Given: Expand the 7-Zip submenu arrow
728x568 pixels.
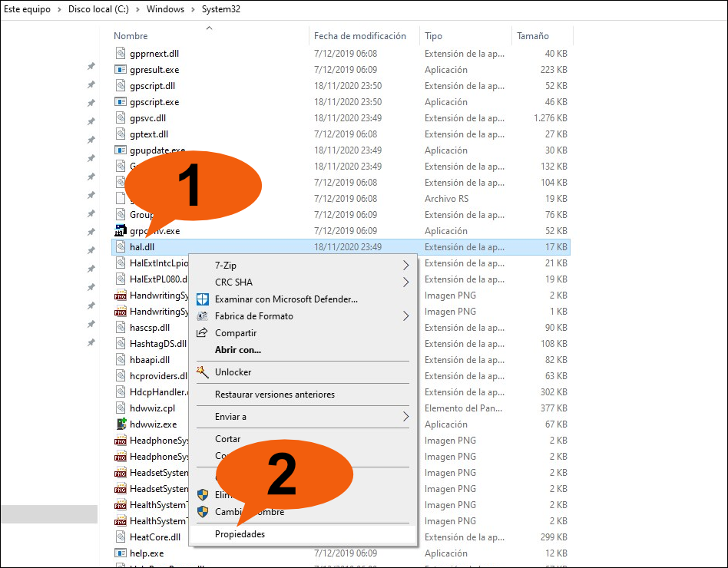Looking at the screenshot, I should 405,266.
